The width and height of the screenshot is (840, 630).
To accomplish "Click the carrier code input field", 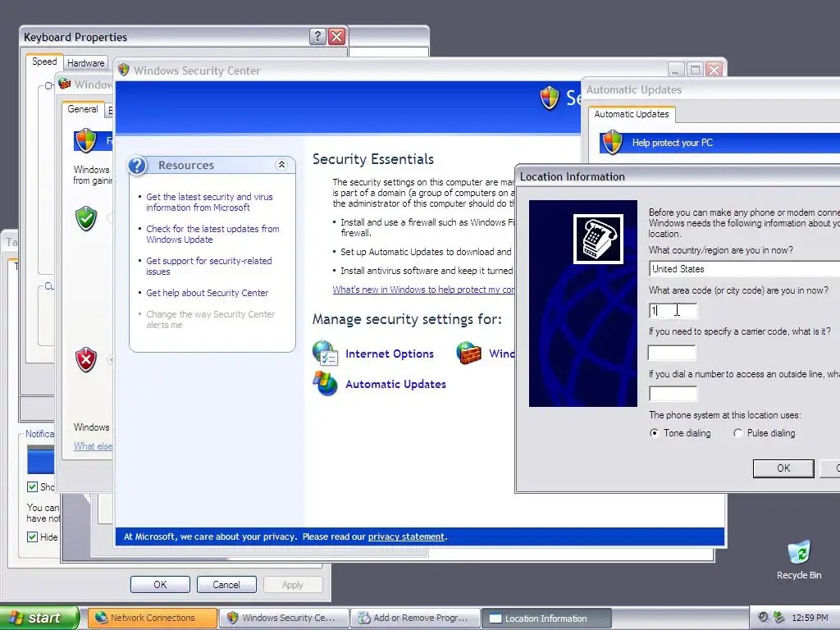I will 672,353.
